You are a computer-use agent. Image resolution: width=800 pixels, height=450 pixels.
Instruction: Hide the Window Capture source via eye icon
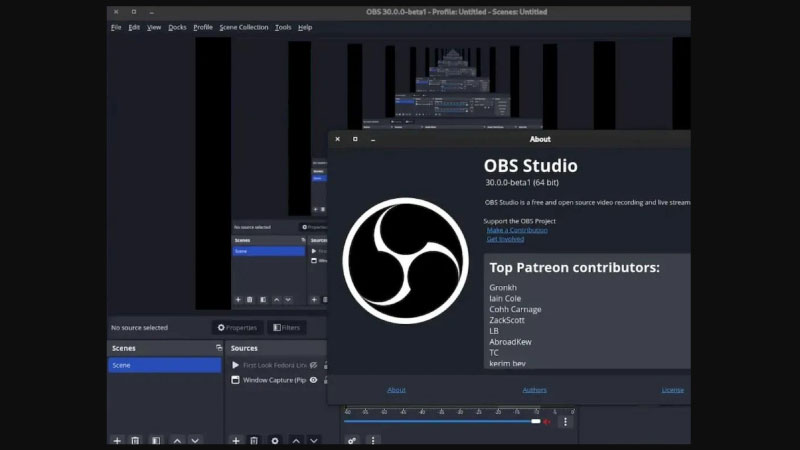tap(313, 380)
